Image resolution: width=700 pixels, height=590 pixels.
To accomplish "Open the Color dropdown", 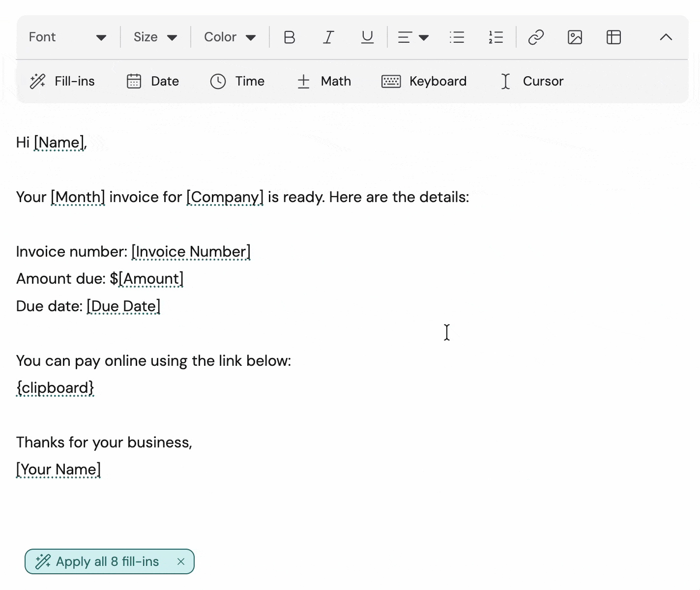I will [x=230, y=37].
